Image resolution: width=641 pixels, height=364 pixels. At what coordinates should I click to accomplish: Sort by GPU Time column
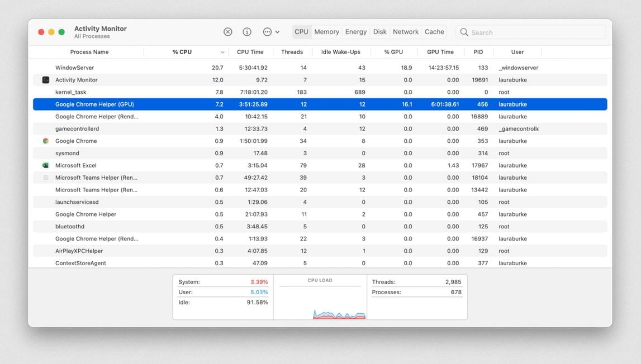(x=440, y=52)
